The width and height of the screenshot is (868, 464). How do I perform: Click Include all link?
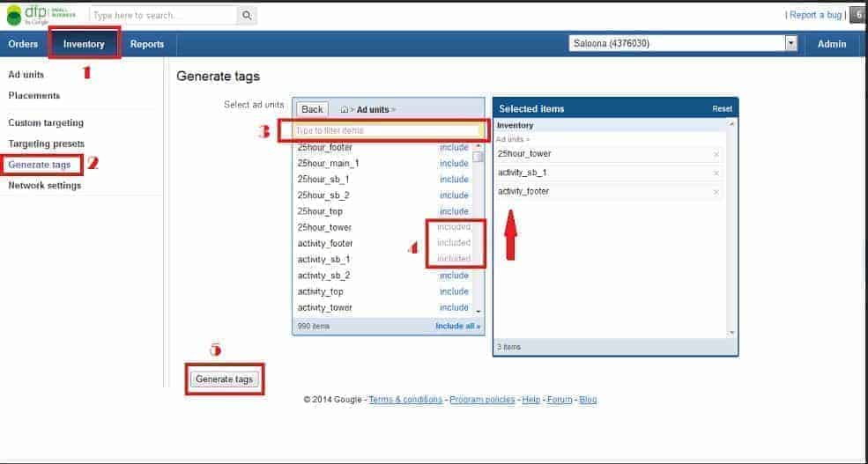click(x=458, y=327)
